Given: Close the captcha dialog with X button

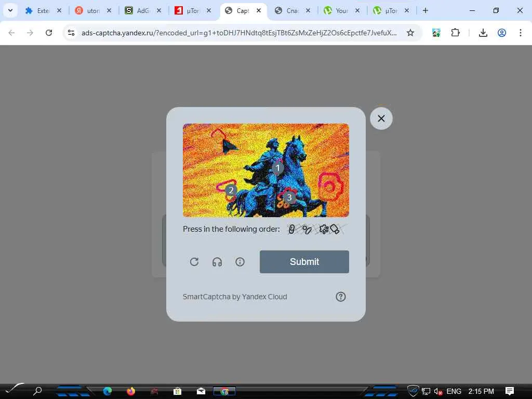Looking at the screenshot, I should point(381,118).
